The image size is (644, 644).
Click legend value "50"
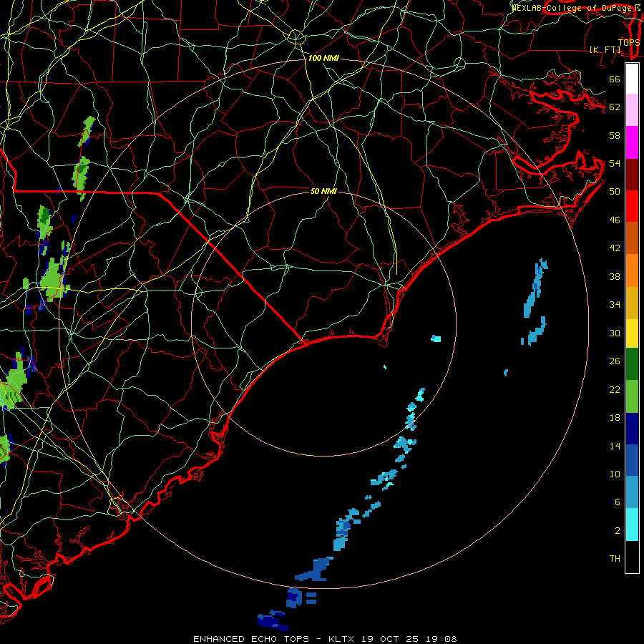[x=615, y=192]
